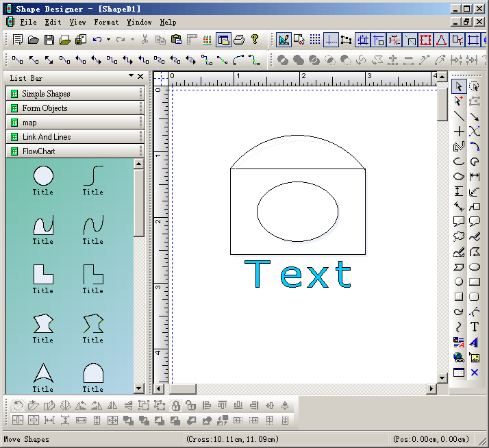This screenshot has width=489, height=448.
Task: Click the Save disk icon
Action: pyautogui.click(x=49, y=40)
